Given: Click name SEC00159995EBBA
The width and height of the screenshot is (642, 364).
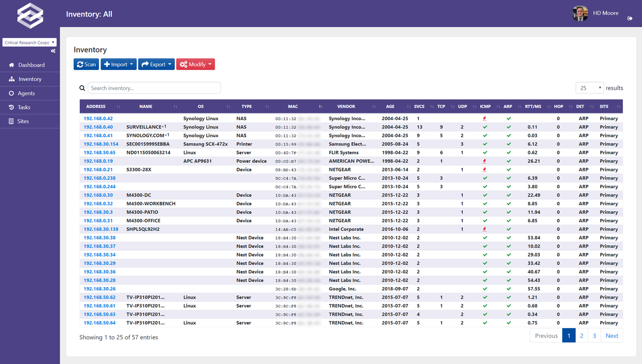Looking at the screenshot, I should point(148,144).
